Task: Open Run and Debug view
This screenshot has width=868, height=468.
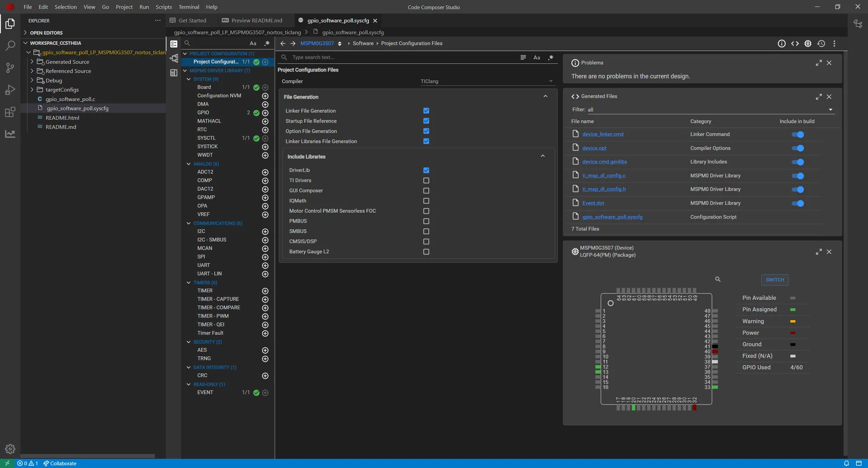Action: 10,90
